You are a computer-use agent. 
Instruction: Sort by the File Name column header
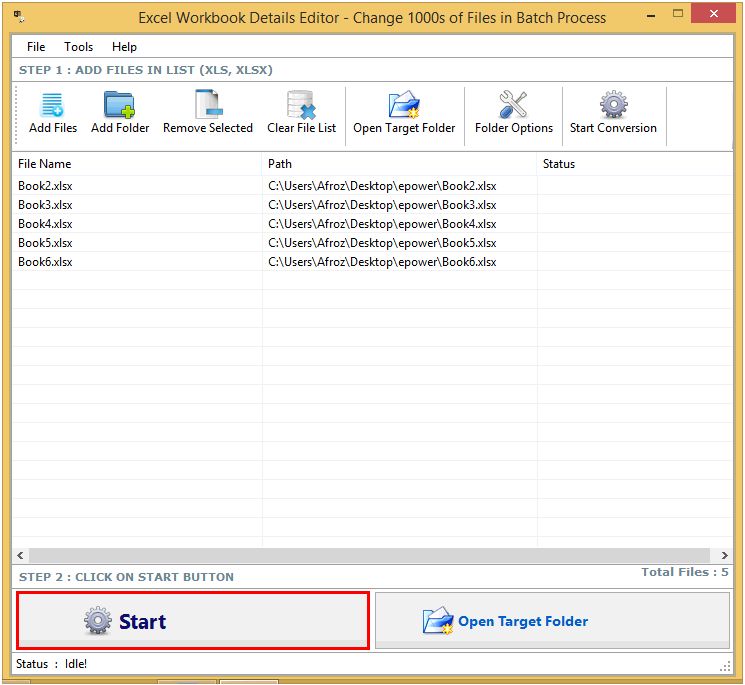click(137, 164)
